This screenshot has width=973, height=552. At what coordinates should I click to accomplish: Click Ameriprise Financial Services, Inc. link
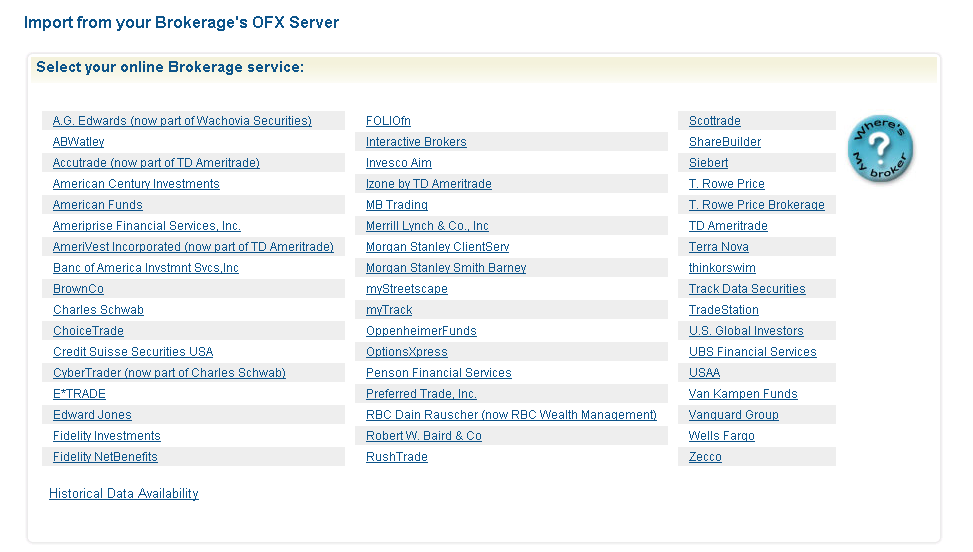[146, 226]
